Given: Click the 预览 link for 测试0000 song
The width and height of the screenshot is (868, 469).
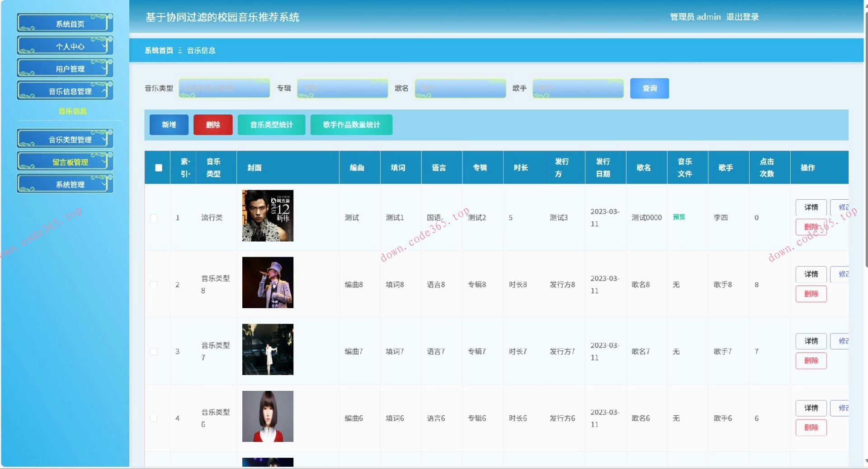Looking at the screenshot, I should [x=679, y=217].
